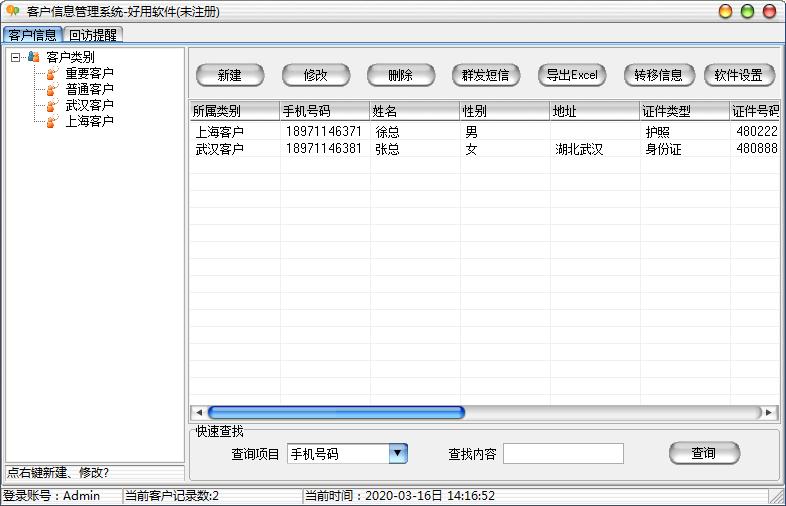
Task: Click the horizontal scrollbar thumb
Action: click(336, 413)
